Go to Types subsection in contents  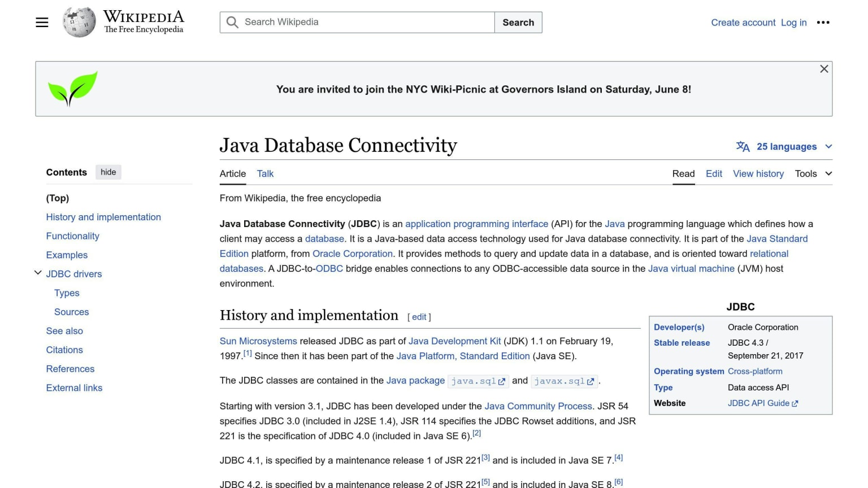pyautogui.click(x=67, y=293)
